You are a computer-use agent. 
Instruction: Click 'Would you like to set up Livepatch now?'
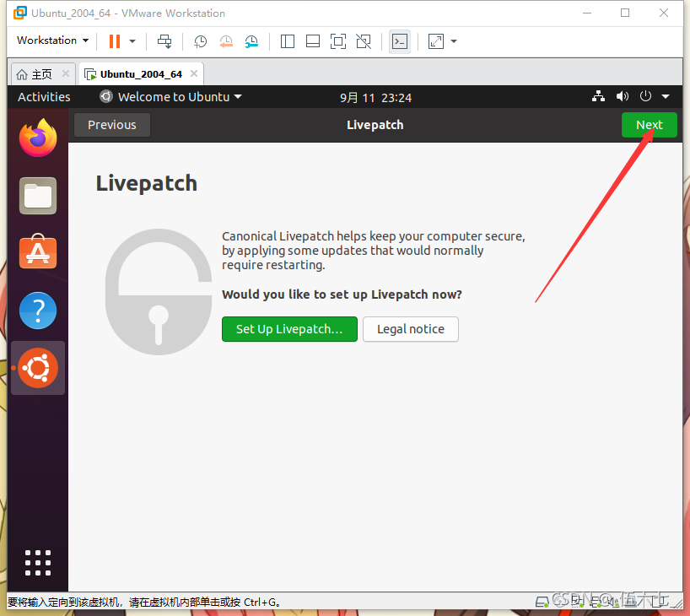[x=342, y=294]
